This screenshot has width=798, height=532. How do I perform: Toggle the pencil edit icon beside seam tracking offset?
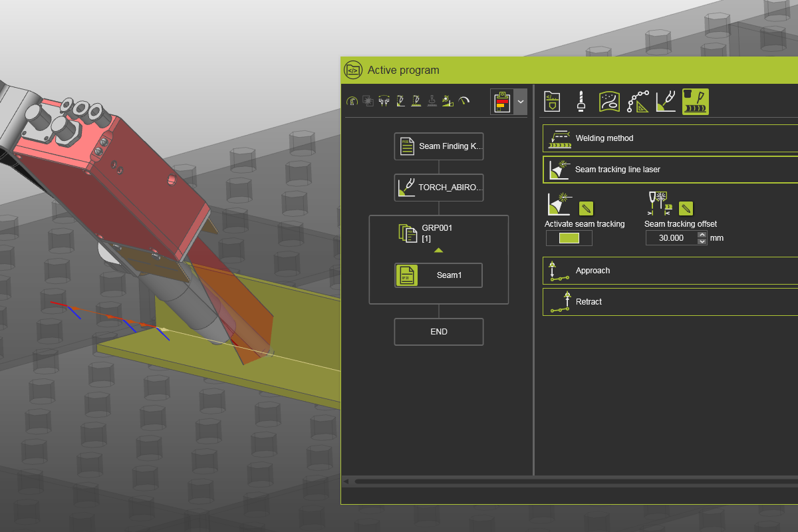686,208
